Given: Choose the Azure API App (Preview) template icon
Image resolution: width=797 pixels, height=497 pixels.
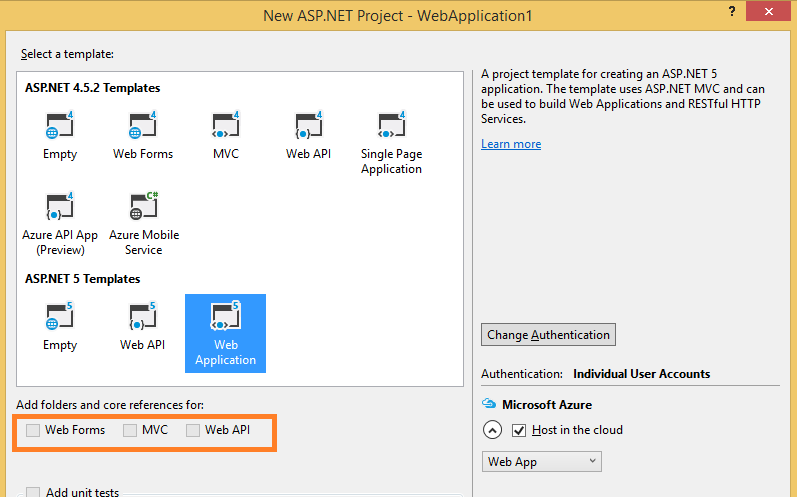Looking at the screenshot, I should pyautogui.click(x=59, y=206).
